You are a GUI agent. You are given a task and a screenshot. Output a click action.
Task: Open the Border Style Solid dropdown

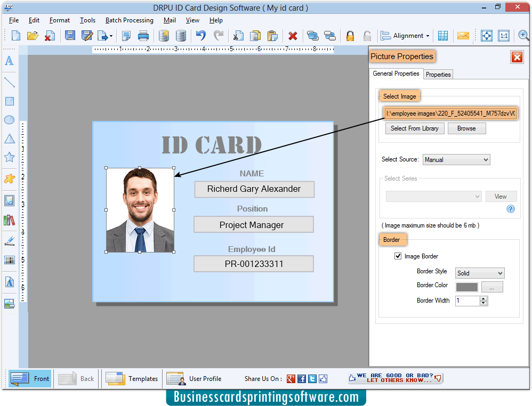point(480,273)
